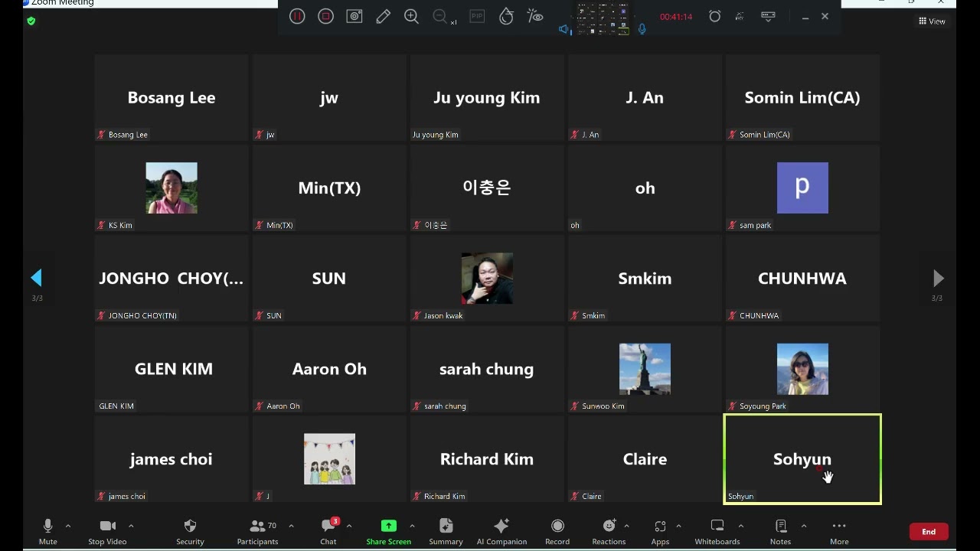Open Whiteboards

717,531
